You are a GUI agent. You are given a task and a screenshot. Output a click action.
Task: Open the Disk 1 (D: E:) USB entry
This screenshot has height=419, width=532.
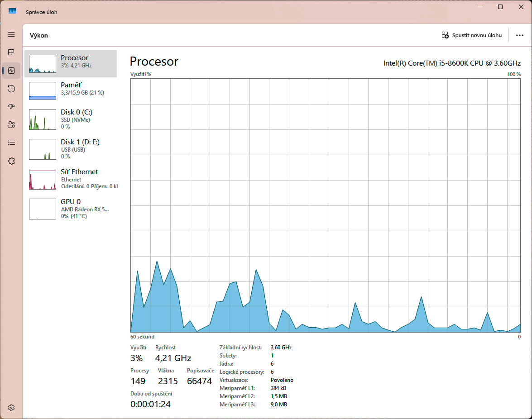(71, 149)
